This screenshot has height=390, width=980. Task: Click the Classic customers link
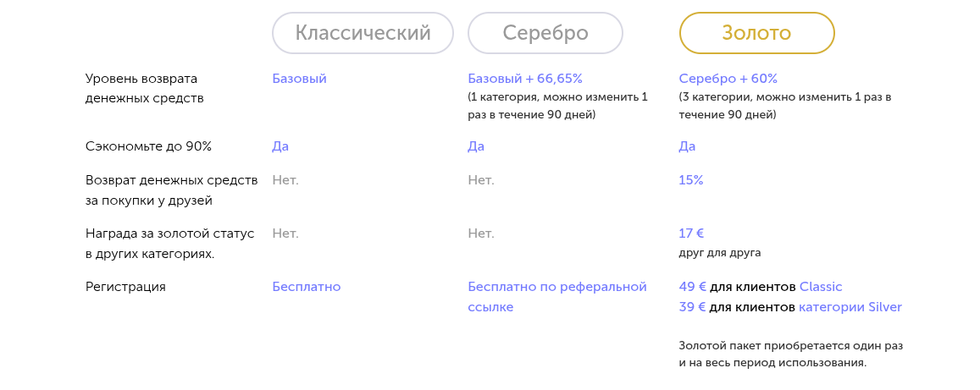[821, 287]
